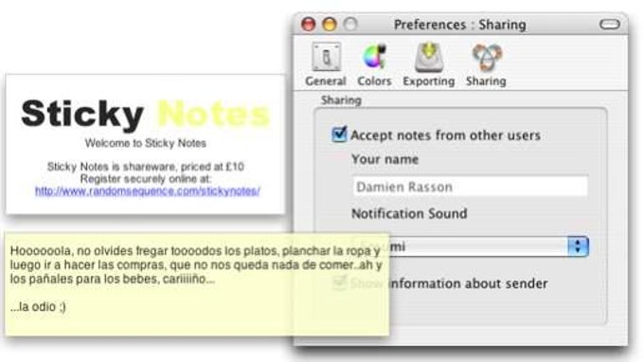
Task: Click 'Your name' label in Sharing
Action: [x=385, y=159]
